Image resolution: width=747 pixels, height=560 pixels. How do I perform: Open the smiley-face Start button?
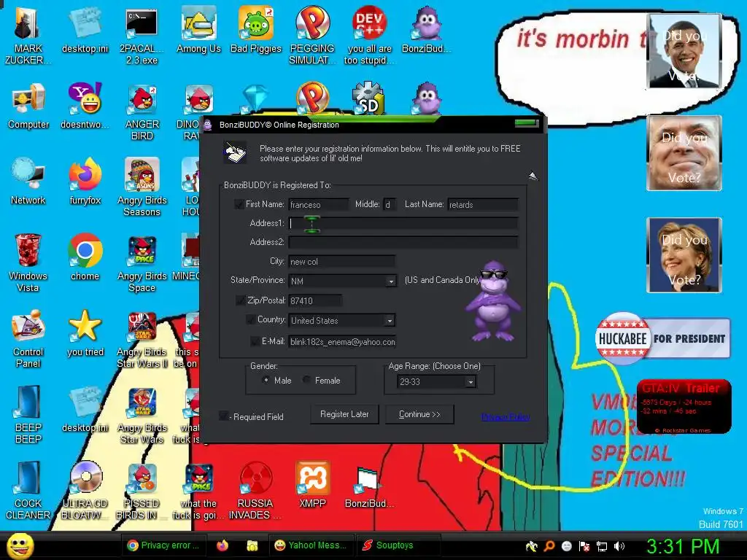click(20, 545)
